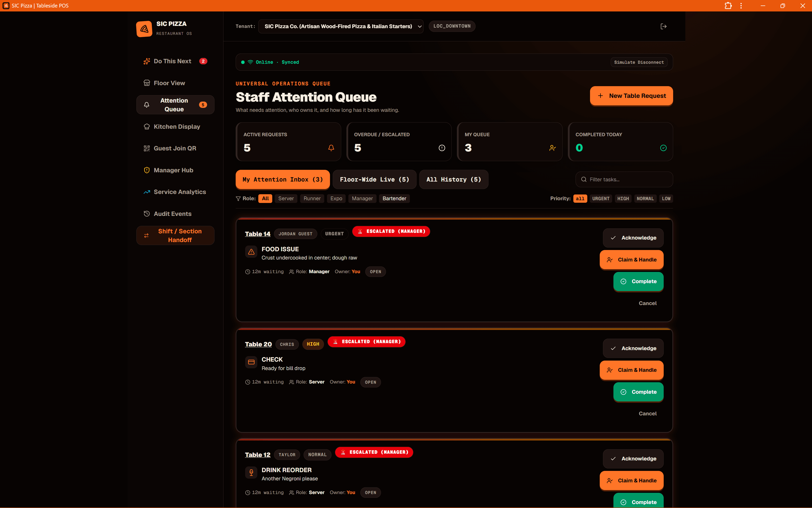This screenshot has width=812, height=508.
Task: Click the wifi icon next to Online
Action: click(250, 62)
